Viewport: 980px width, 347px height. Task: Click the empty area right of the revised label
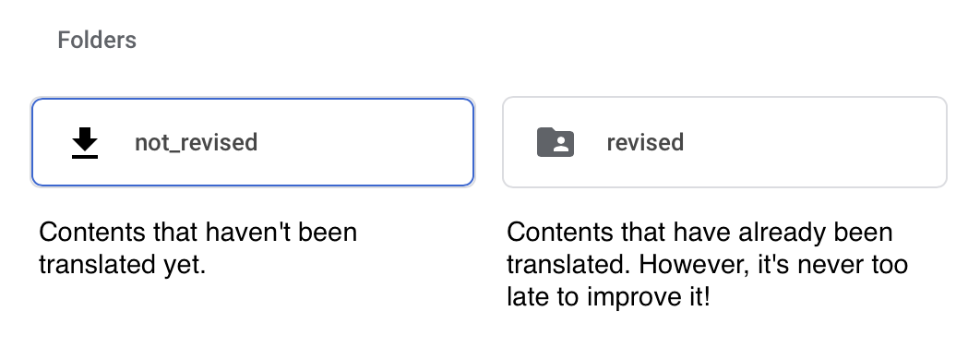812,142
